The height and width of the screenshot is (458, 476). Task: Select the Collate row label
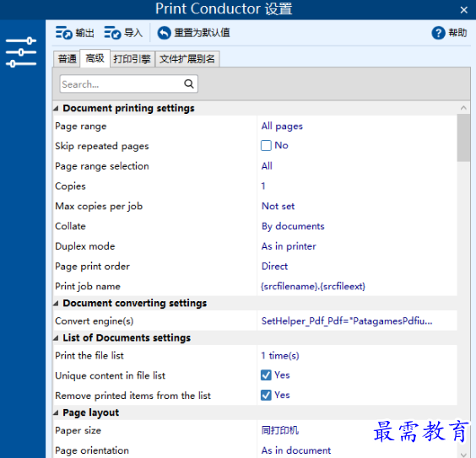[x=70, y=226]
